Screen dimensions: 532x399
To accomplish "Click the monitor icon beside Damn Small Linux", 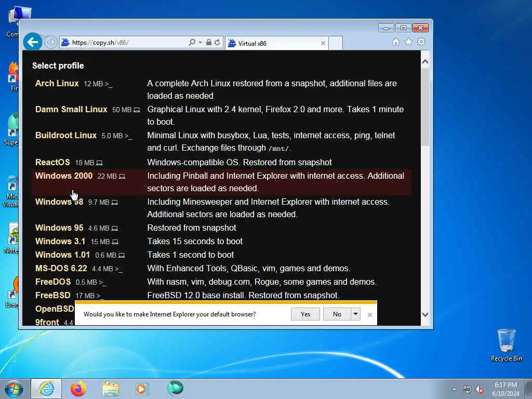I will click(137, 110).
